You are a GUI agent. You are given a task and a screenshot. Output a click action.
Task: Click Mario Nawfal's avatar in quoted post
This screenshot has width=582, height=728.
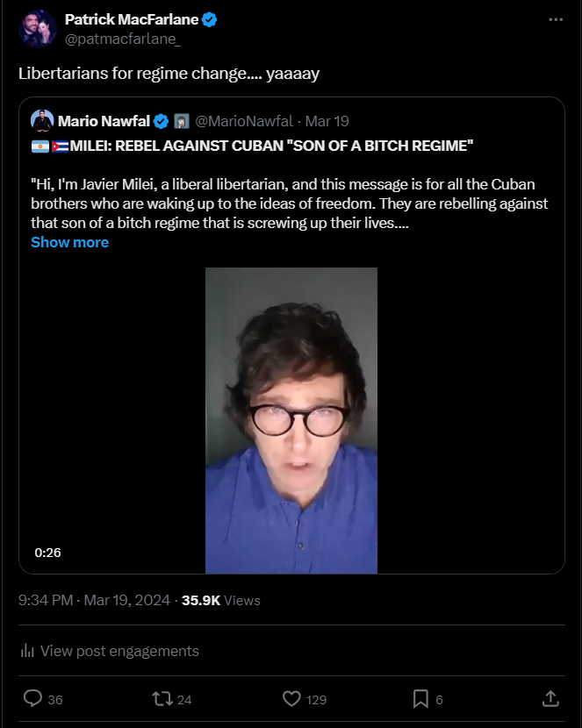click(41, 120)
